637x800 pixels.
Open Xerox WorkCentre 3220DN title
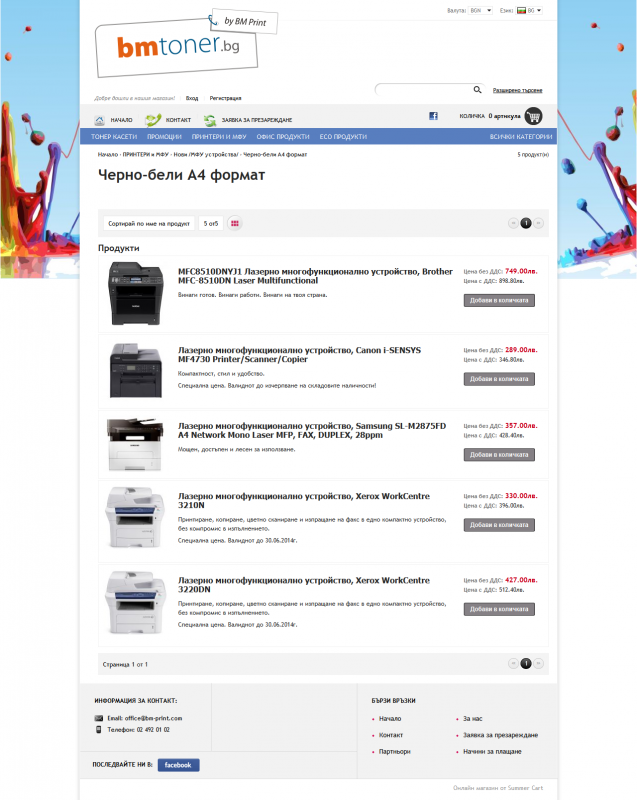click(x=303, y=585)
